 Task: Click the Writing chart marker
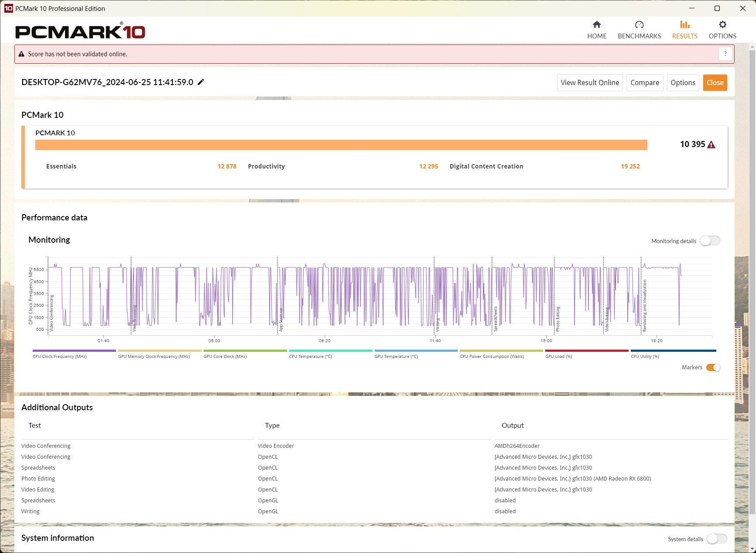(438, 325)
